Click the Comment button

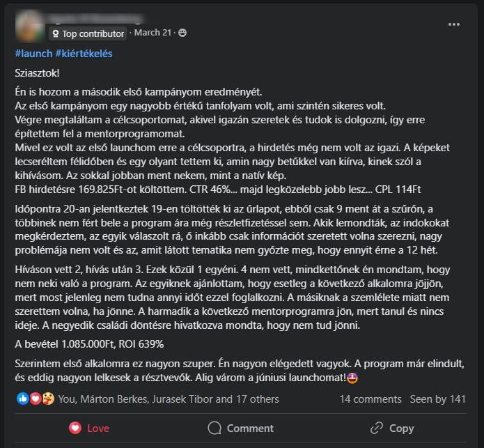[x=241, y=428]
